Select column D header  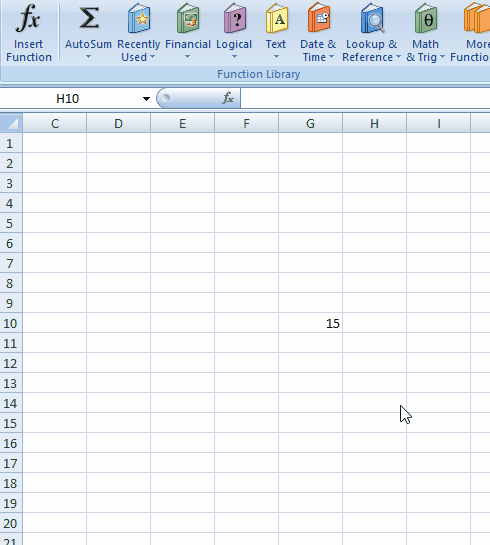coord(119,123)
